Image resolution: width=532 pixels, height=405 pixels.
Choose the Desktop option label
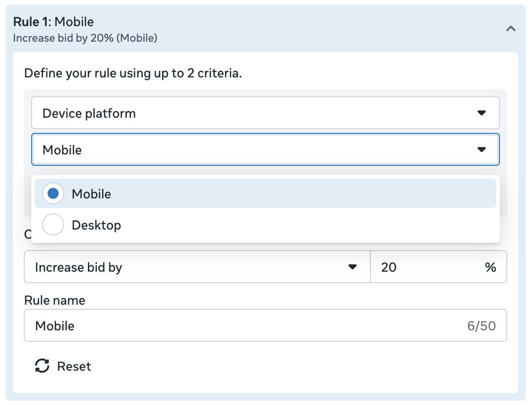click(96, 225)
